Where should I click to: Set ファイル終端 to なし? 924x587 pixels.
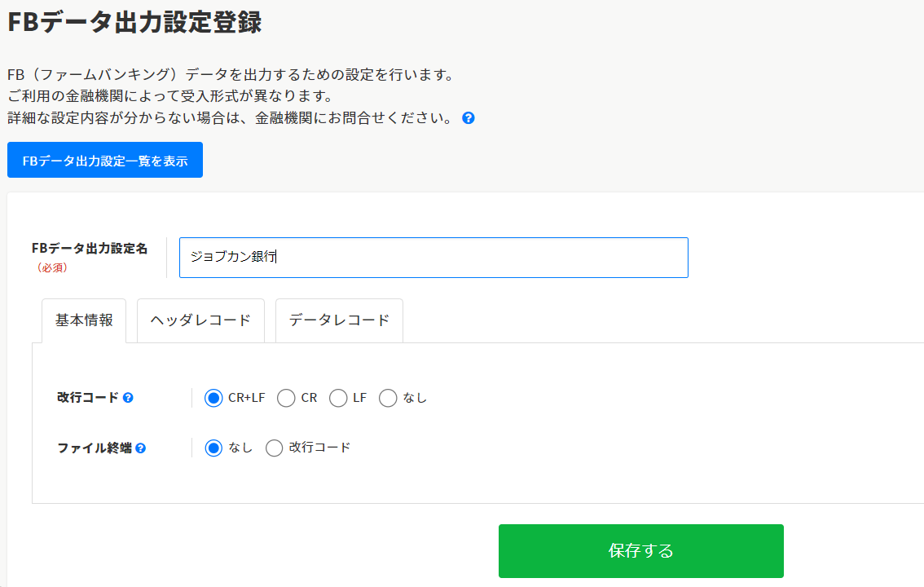pos(213,448)
